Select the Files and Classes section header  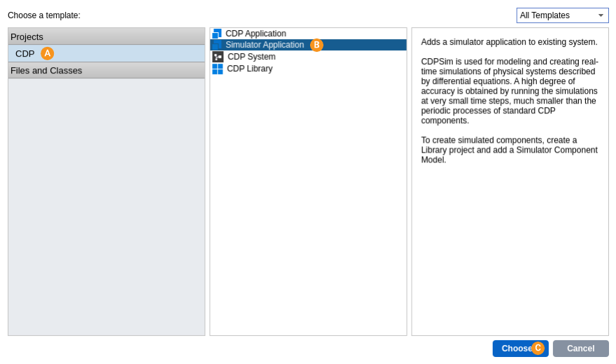106,70
